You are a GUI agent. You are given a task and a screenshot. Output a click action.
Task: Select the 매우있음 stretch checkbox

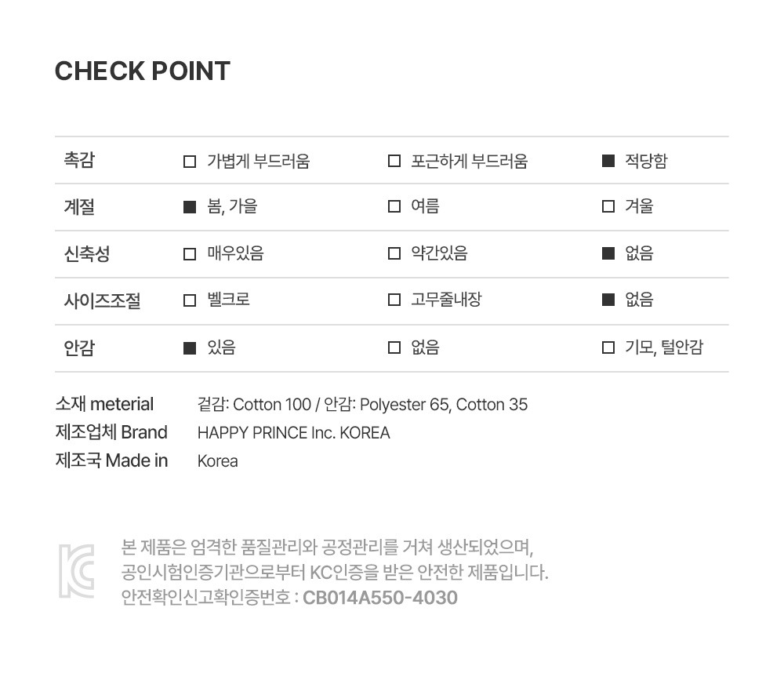coord(190,254)
